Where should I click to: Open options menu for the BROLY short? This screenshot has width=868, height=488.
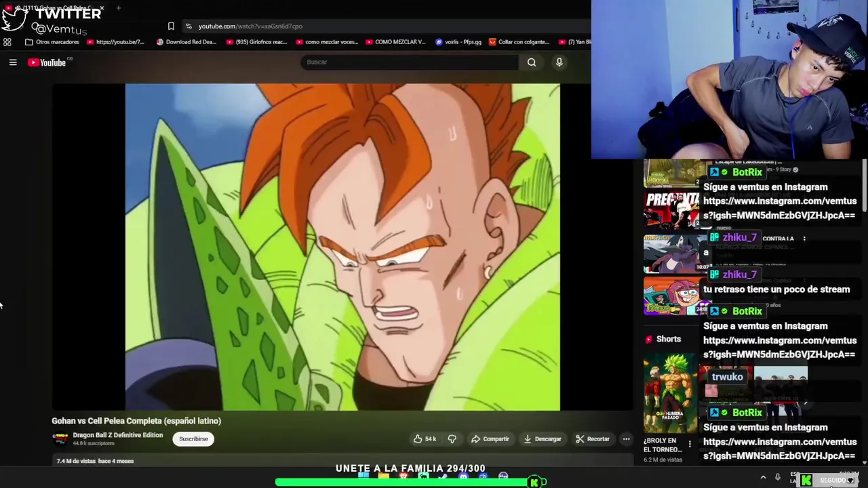pyautogui.click(x=690, y=445)
